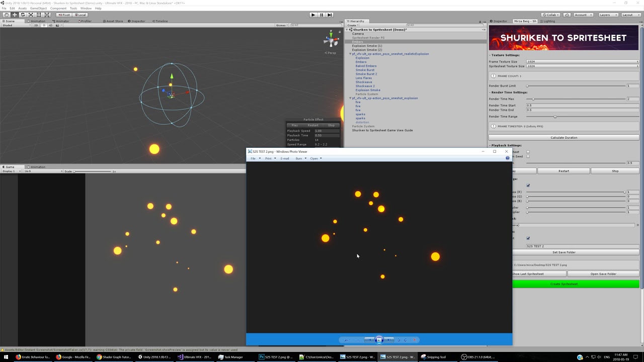Rotate image counterclockwise in Photo Viewer
Screen dimensions: 644x362
[398, 340]
